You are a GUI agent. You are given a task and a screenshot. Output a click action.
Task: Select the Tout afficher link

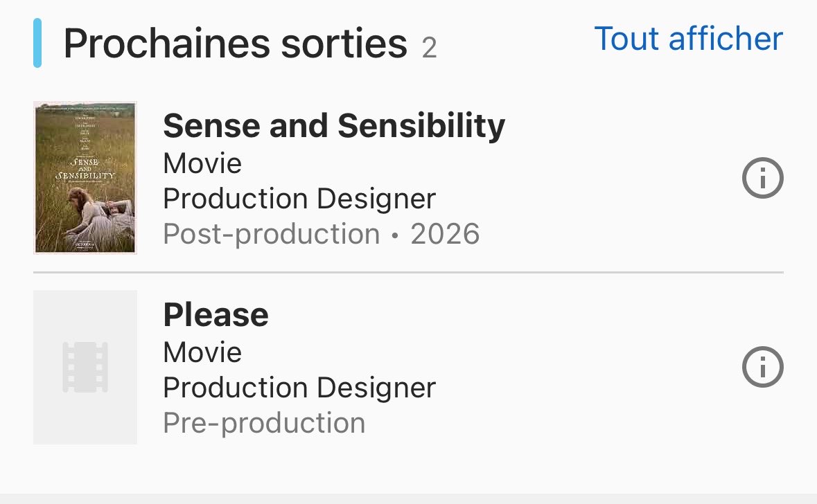(688, 39)
